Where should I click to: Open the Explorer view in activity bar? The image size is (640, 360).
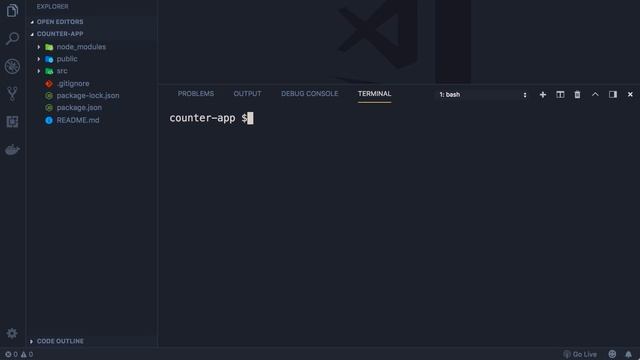(12, 11)
